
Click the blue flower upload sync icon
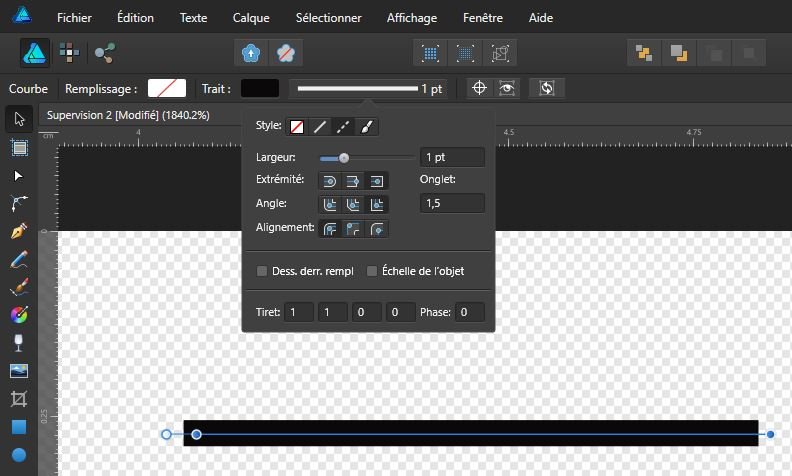(x=251, y=53)
